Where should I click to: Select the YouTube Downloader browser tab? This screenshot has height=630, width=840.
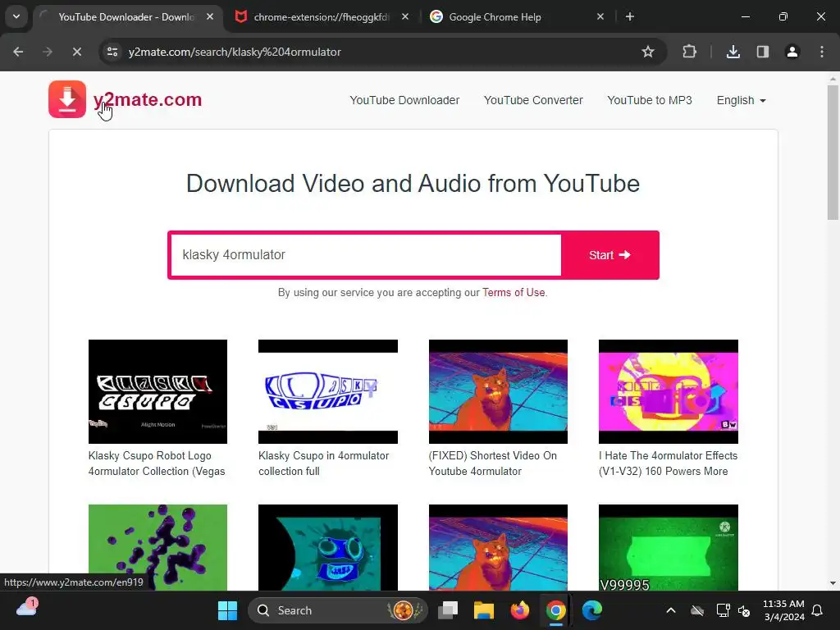tap(126, 17)
